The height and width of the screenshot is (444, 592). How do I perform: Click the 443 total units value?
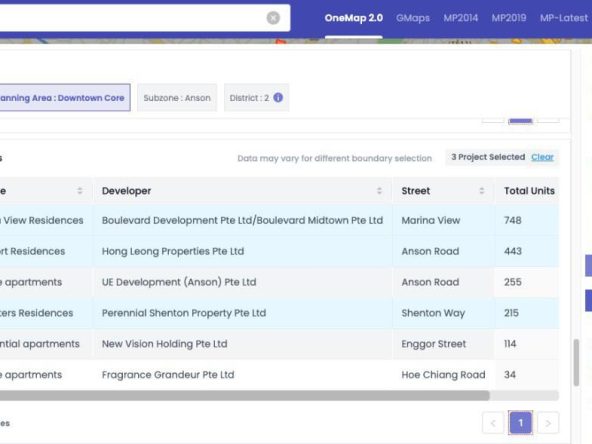click(513, 251)
